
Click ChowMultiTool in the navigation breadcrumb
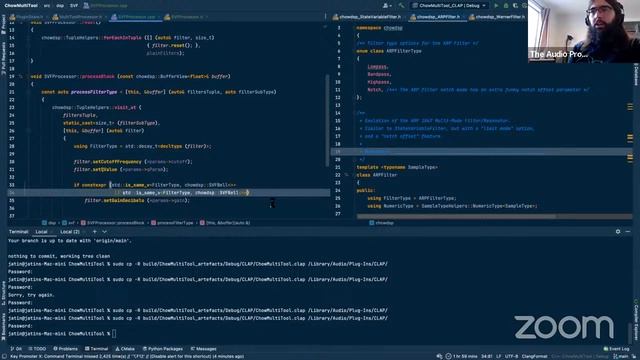[x=21, y=6]
